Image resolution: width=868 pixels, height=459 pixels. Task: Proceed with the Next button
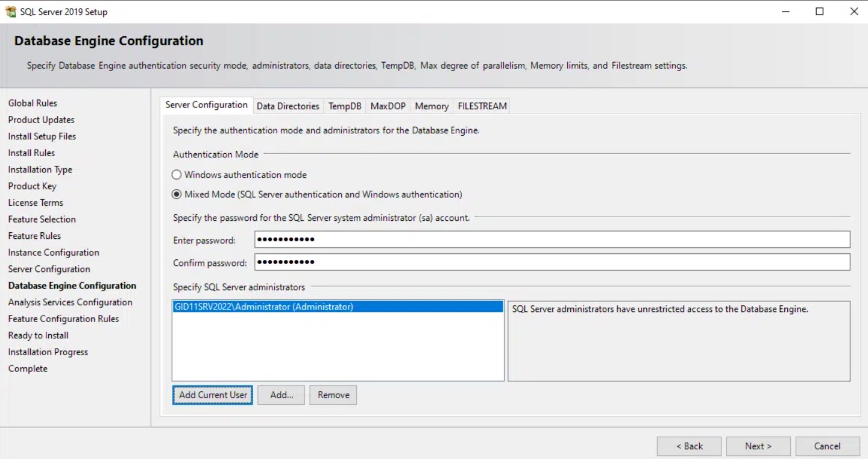(758, 446)
